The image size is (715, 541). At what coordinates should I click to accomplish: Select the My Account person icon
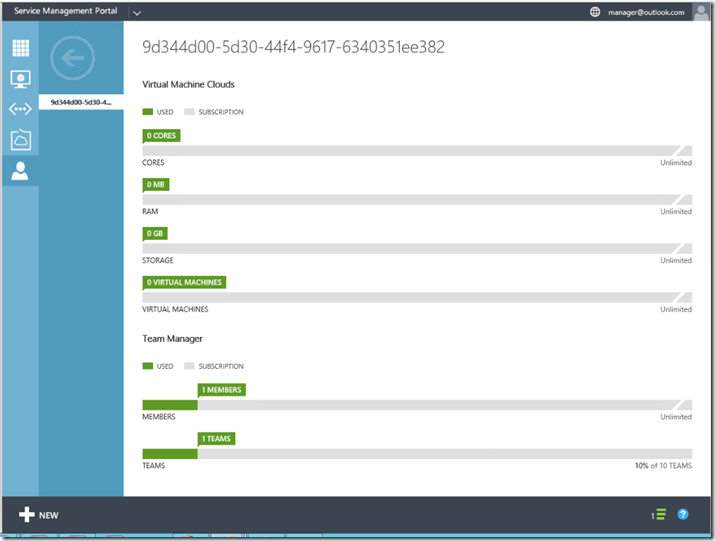(x=20, y=170)
